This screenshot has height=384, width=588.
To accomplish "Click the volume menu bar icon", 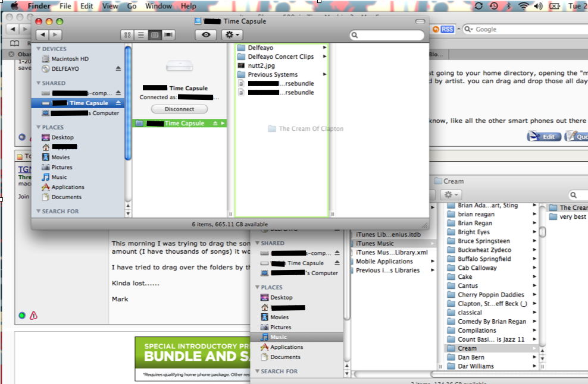I will click(538, 6).
